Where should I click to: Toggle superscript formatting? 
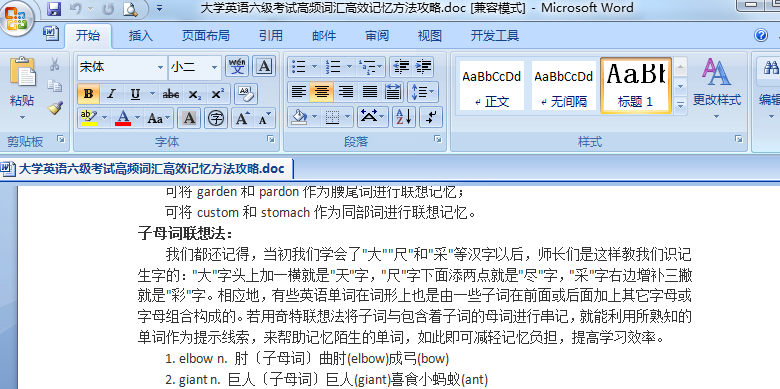[x=218, y=94]
